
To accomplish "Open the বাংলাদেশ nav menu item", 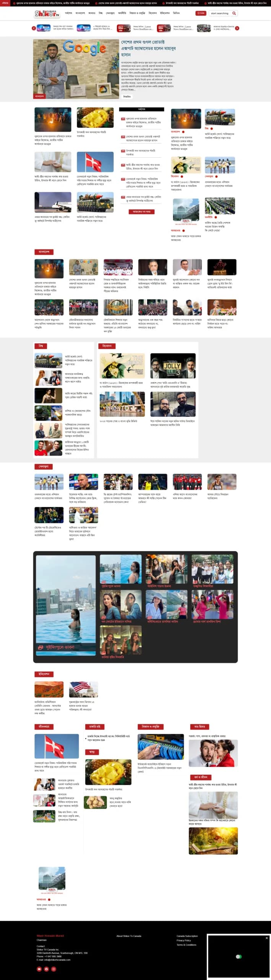I will coord(80,13).
